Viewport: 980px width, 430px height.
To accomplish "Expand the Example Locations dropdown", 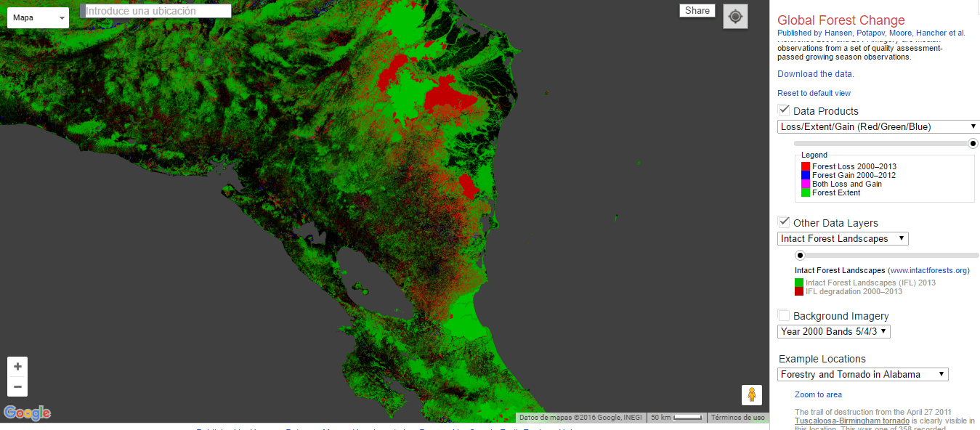I will 862,374.
